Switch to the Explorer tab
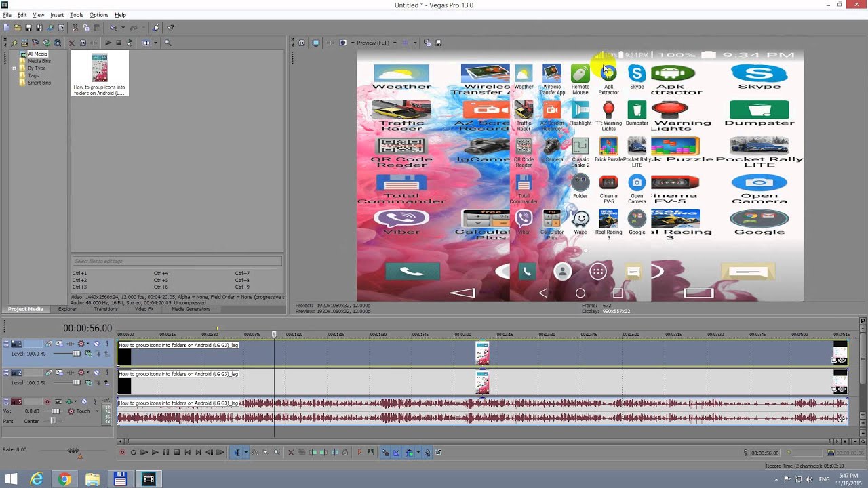 (x=67, y=309)
